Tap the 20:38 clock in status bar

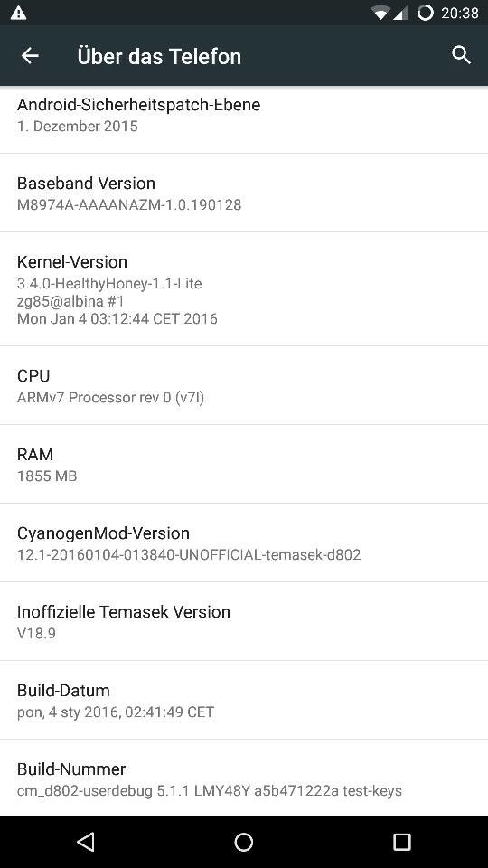click(x=460, y=13)
